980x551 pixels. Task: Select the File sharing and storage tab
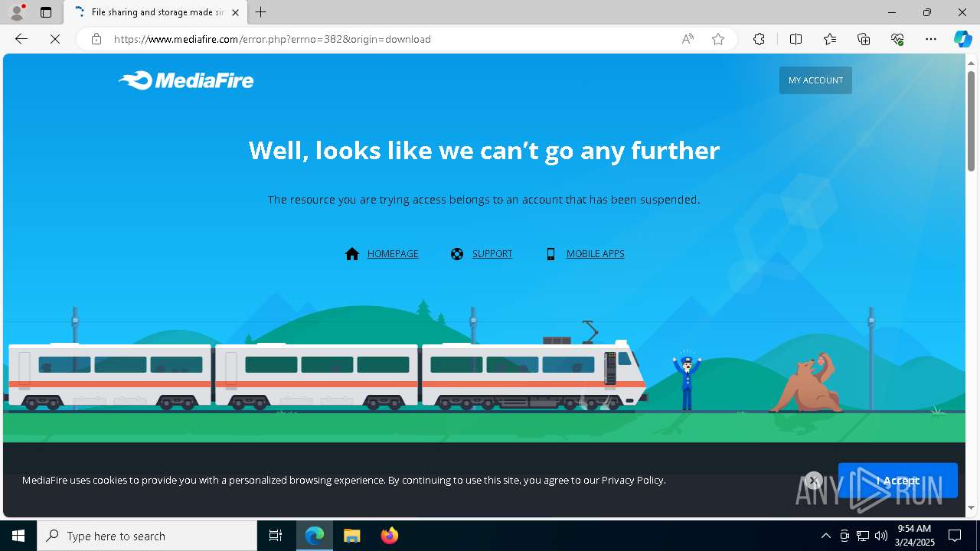pos(157,12)
